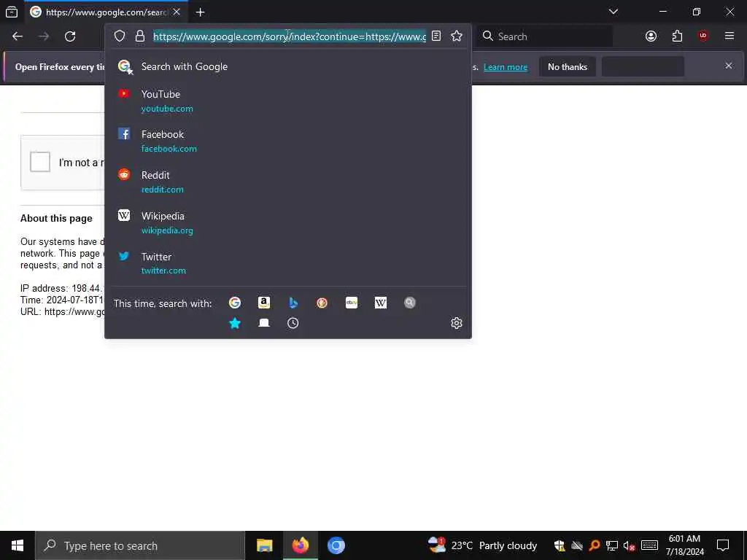Check the I'm not a robot box

click(x=40, y=162)
